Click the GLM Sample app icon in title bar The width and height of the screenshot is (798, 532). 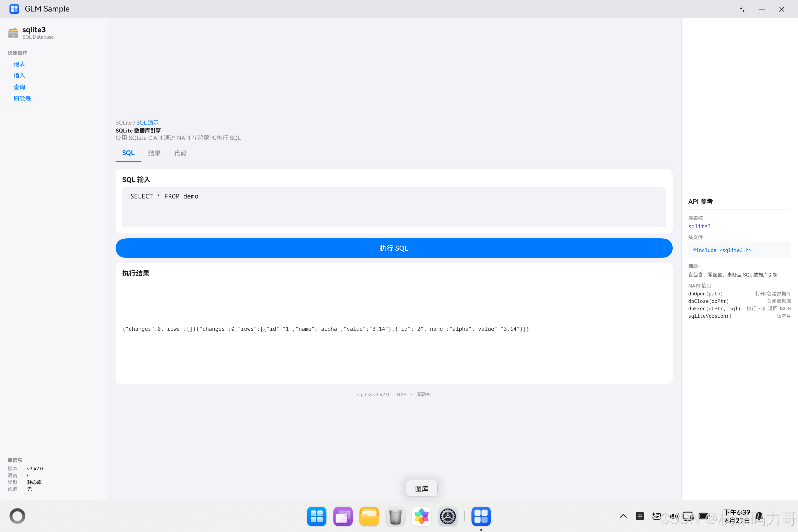14,9
